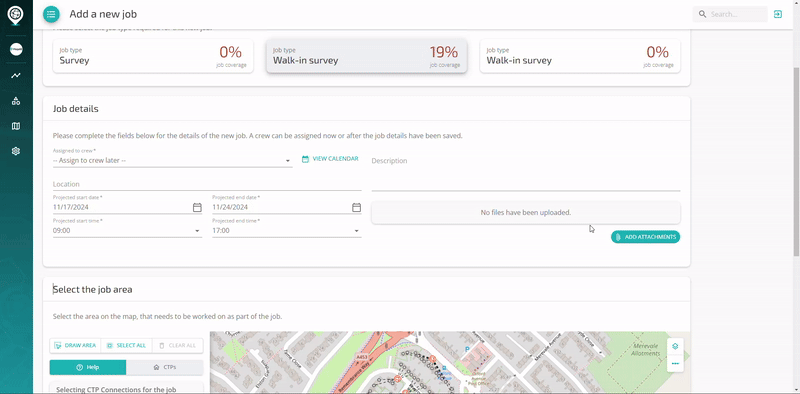The height and width of the screenshot is (394, 800).
Task: Open projected start date calendar picker
Action: (x=197, y=207)
